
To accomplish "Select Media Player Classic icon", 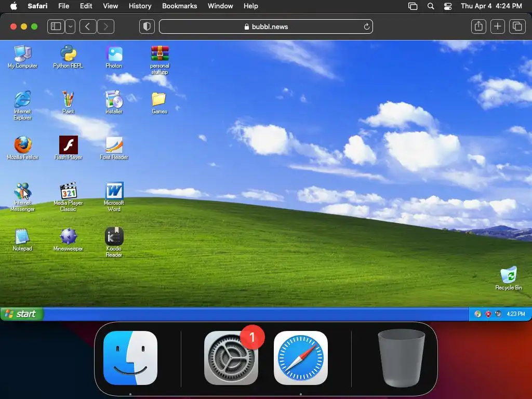I will 68,197.
